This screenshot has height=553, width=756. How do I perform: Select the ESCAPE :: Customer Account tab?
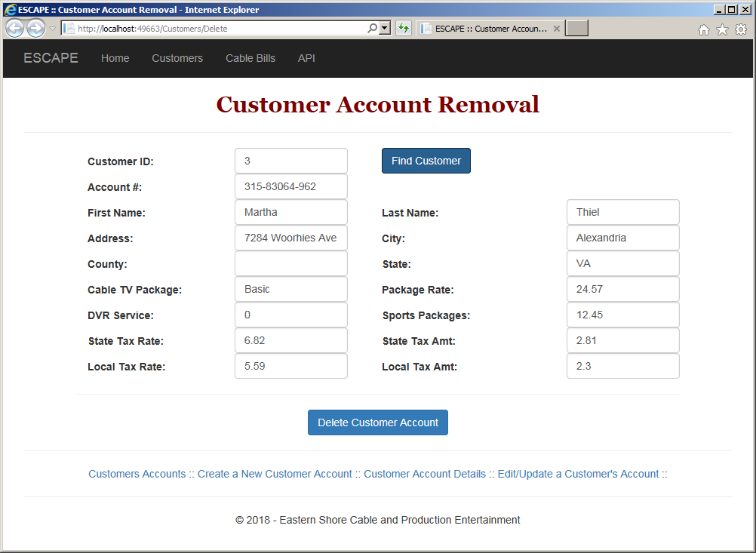click(490, 29)
